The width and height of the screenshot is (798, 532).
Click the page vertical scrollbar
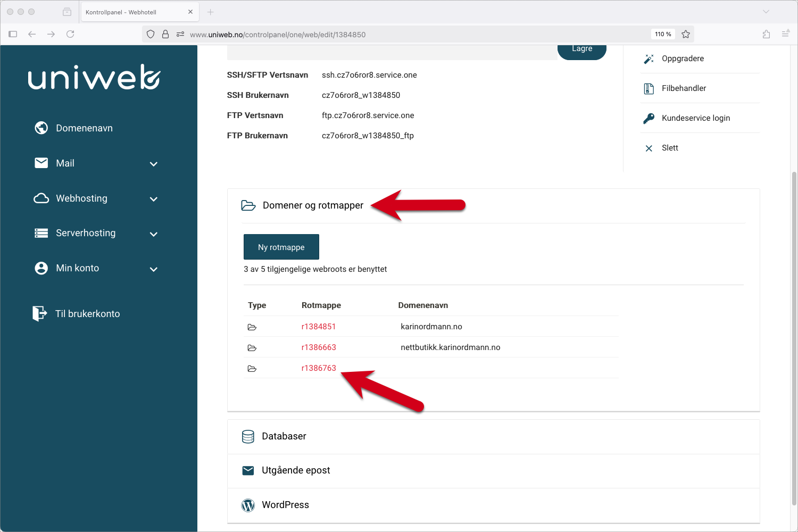pyautogui.click(x=794, y=338)
